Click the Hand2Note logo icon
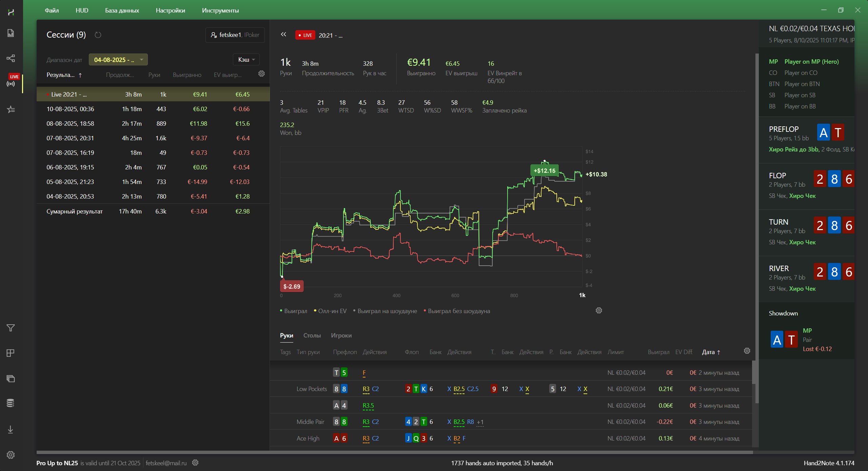Viewport: 868px width, 471px height. tap(11, 12)
